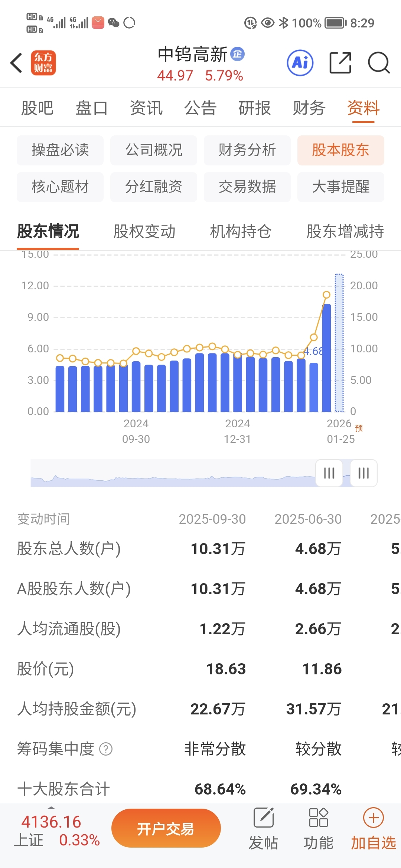401x868 pixels.
Task: Select 股本股东 section
Action: point(341,150)
